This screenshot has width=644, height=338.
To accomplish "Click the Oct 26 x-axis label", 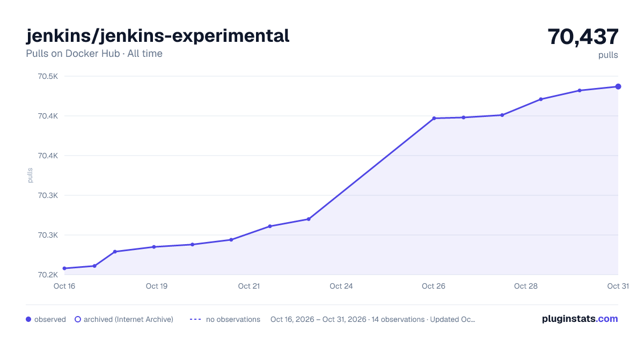I will [x=434, y=286].
